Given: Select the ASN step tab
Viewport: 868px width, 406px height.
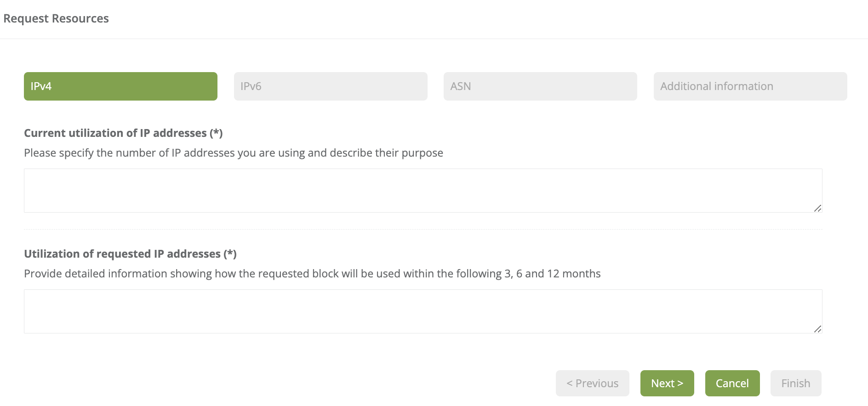Looking at the screenshot, I should [x=540, y=86].
